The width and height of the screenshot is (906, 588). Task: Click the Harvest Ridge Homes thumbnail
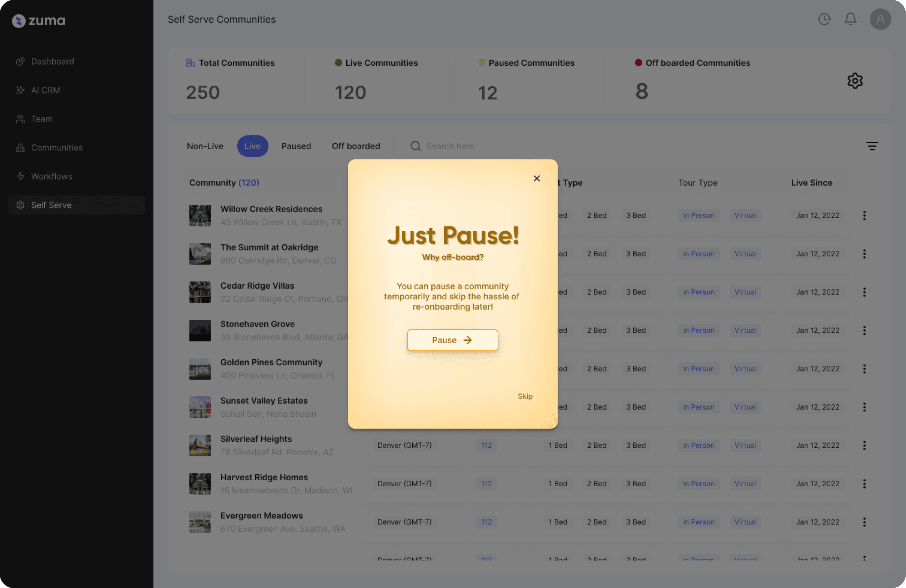click(200, 483)
